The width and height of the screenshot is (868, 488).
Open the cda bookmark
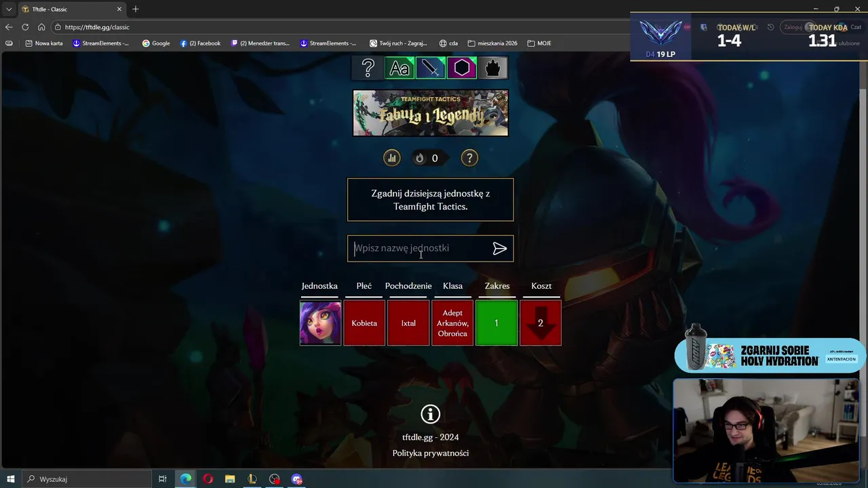click(x=448, y=43)
